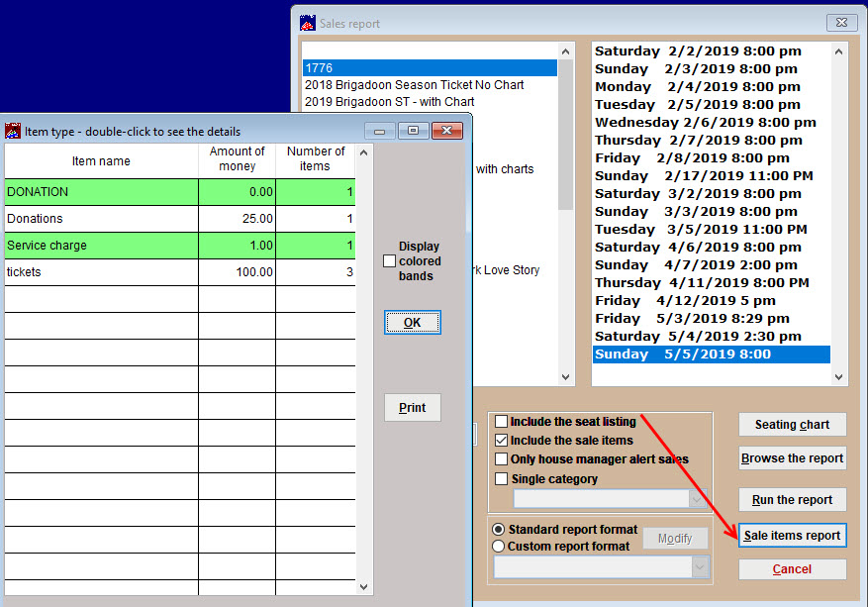Enable Display colored bands checkbox

pyautogui.click(x=390, y=260)
